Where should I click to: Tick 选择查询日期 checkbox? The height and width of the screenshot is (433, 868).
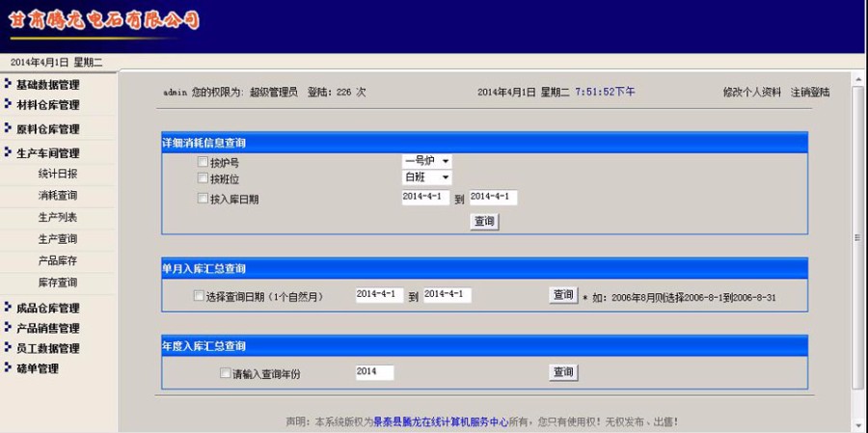pyautogui.click(x=199, y=296)
